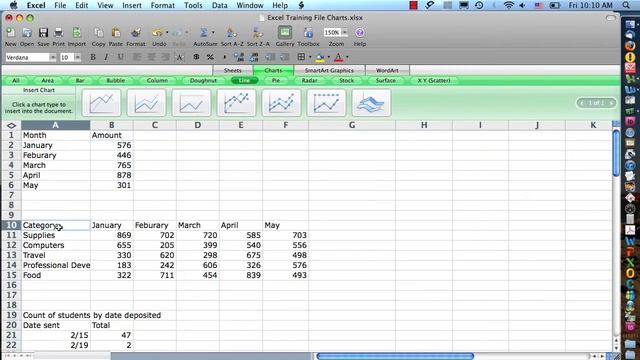
Task: Click the Font Color A icon
Action: [338, 58]
